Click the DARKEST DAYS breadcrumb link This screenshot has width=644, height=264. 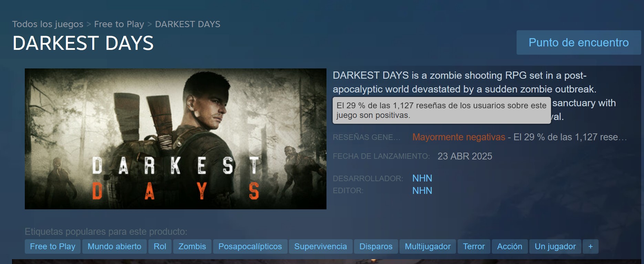pyautogui.click(x=188, y=24)
